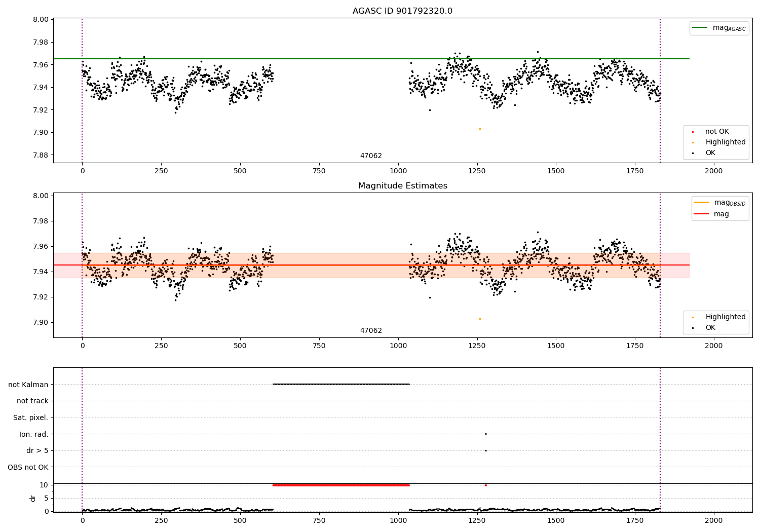Click the 'OBS not OK' row label
Viewport: 760px width, 532px height.
28,468
